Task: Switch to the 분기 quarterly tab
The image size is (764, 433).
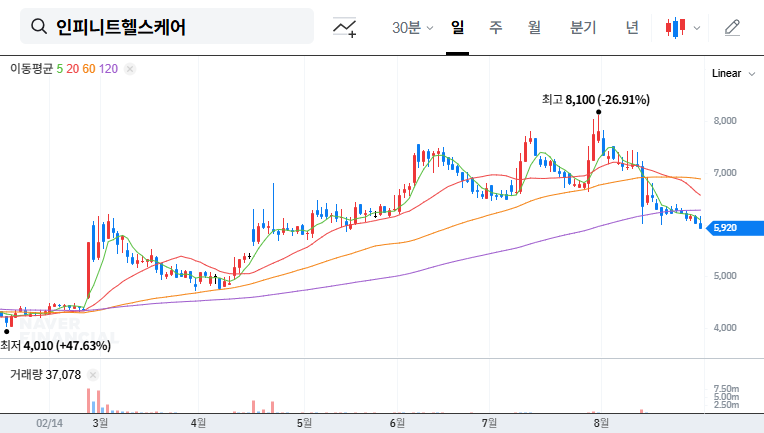Action: (x=583, y=27)
